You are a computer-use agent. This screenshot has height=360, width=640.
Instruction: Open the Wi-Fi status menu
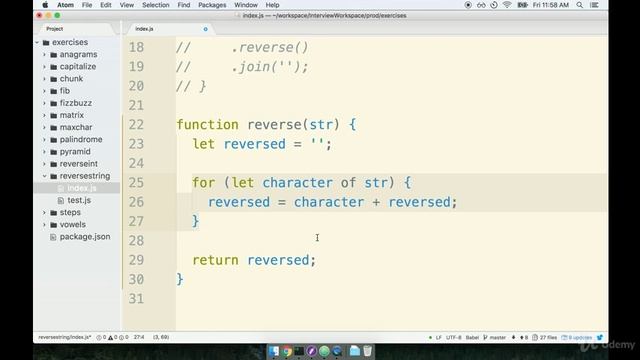click(507, 5)
